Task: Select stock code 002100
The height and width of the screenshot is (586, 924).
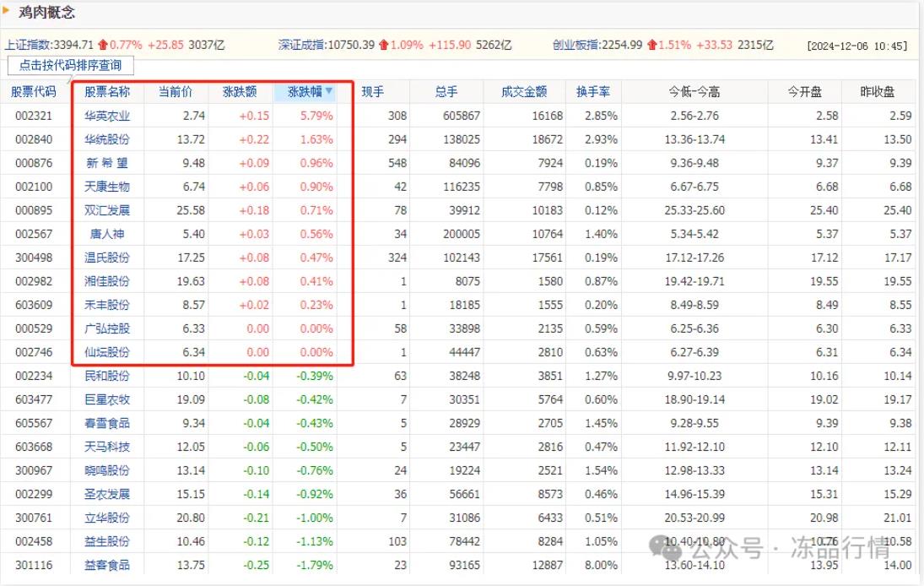Action: click(x=34, y=187)
